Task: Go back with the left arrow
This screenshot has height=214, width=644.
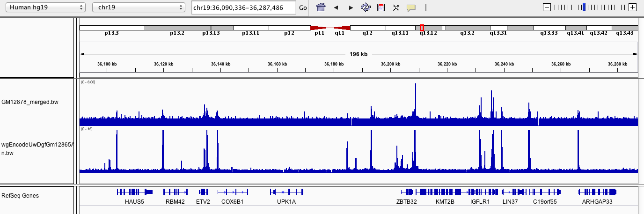Action: 336,7
